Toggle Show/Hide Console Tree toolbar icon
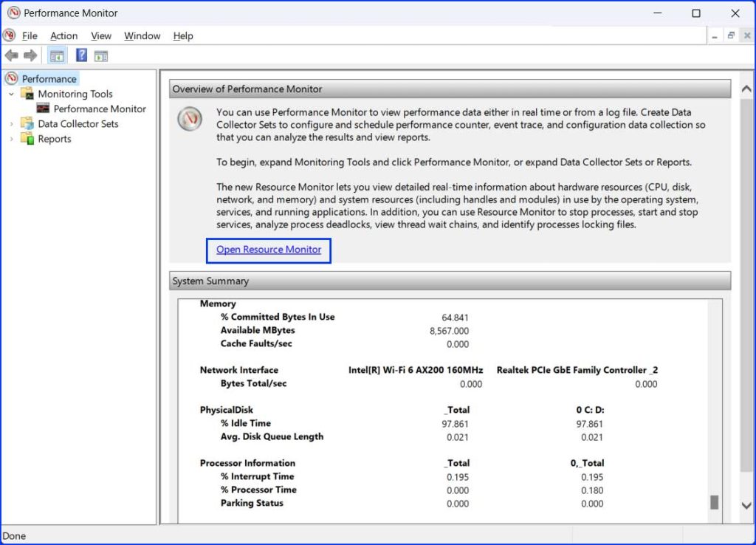Screen dimensions: 756x545 [57, 56]
